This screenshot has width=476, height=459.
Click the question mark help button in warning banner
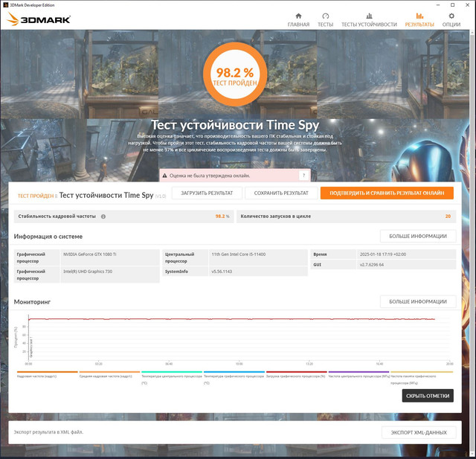[303, 175]
